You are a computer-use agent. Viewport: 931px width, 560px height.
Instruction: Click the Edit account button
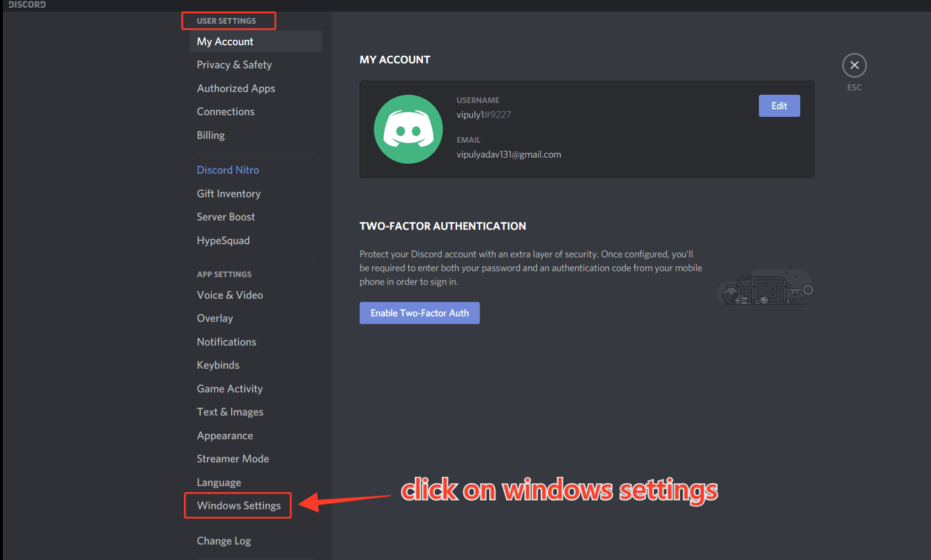tap(779, 106)
